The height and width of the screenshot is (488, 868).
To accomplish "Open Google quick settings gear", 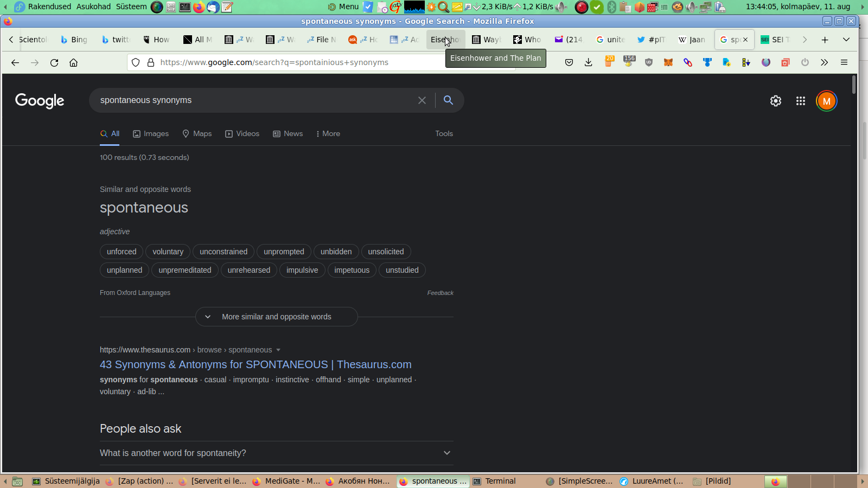I will [776, 101].
